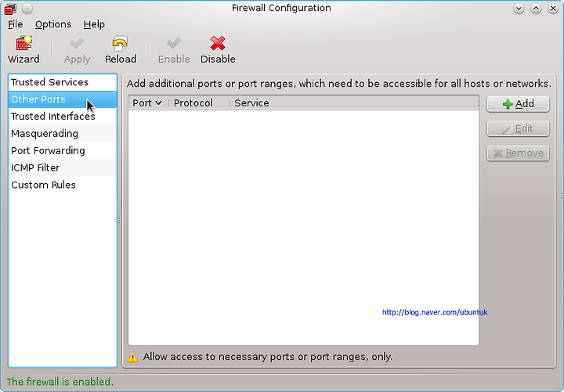Click the firewall app icon in title bar
The height and width of the screenshot is (392, 564).
point(10,9)
